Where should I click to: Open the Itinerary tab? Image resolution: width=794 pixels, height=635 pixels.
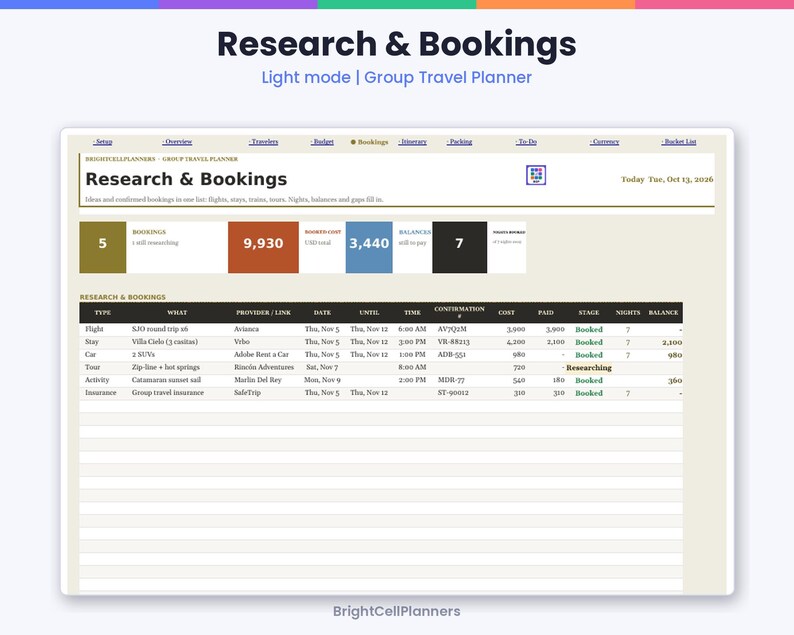pyautogui.click(x=413, y=142)
